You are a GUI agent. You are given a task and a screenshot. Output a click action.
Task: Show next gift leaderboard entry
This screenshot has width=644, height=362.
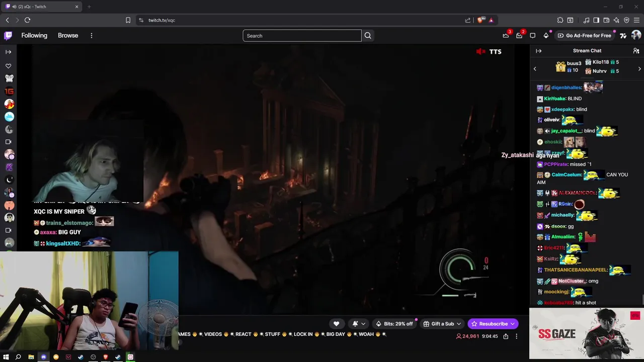[639, 69]
